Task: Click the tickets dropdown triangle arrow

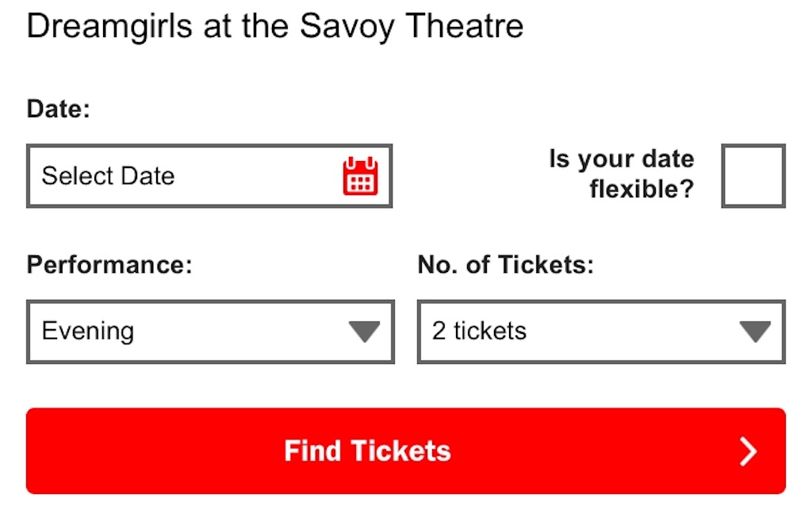Action: [x=755, y=331]
